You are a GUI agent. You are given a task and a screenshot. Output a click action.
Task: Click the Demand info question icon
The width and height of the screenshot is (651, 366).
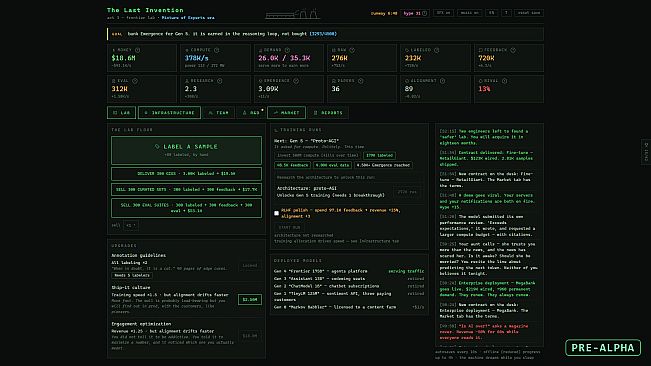click(x=287, y=50)
